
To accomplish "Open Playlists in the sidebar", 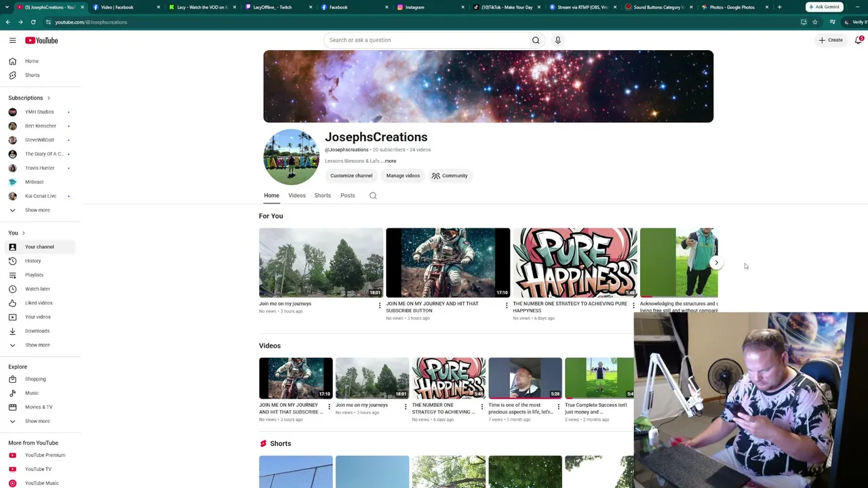I will click(x=39, y=274).
